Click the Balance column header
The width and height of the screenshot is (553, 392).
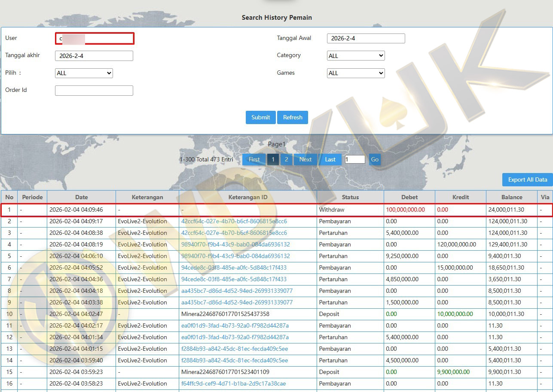[511, 197]
